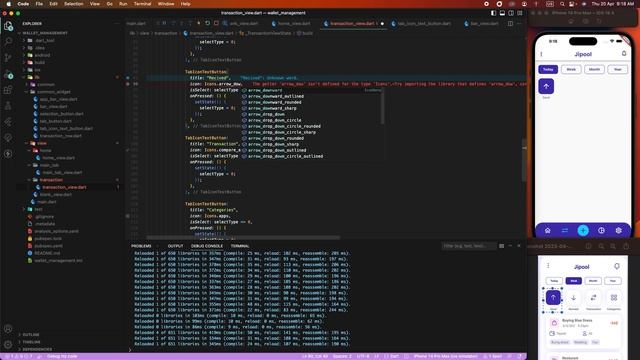Viewport: 640px width, 360px height.
Task: Toggle the secondary sidebar layout icon in title bar
Action: (x=511, y=13)
